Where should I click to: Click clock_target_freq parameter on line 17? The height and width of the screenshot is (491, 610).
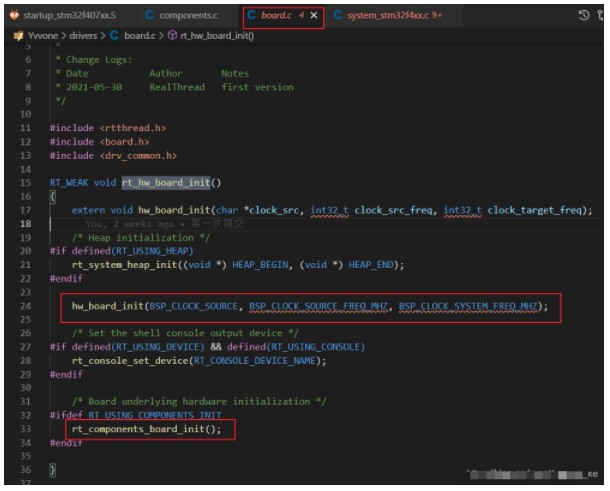(x=534, y=210)
